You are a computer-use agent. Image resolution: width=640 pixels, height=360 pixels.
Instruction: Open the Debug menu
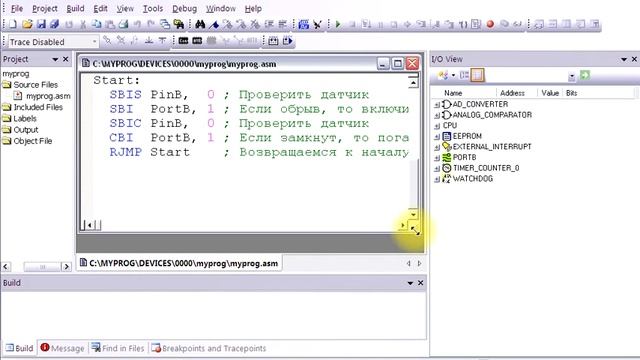point(184,8)
